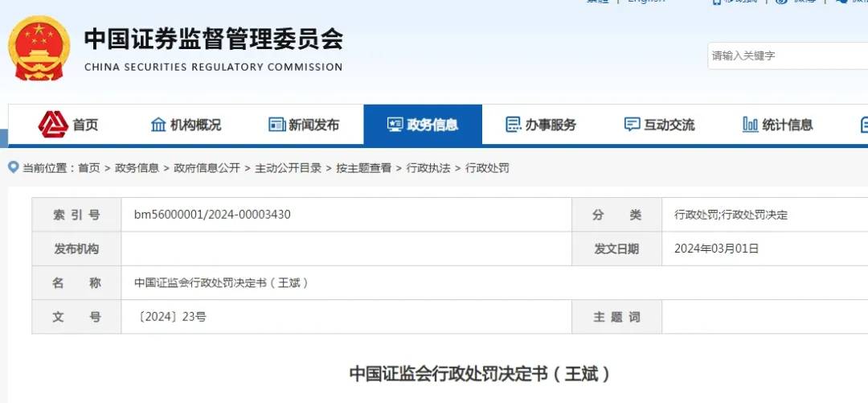Open the 首页 navigation tab
Viewport: 868px width, 403px height.
pyautogui.click(x=68, y=125)
